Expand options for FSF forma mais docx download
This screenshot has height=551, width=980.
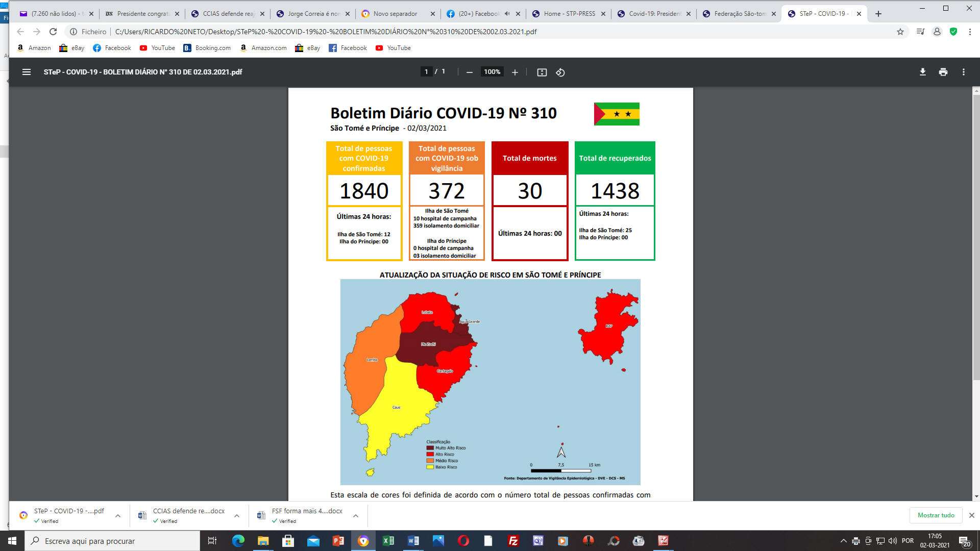coord(356,516)
